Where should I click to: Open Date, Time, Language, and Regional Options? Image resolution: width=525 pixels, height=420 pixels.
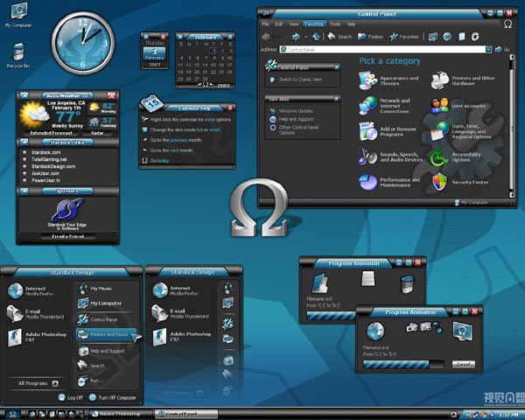point(461,131)
